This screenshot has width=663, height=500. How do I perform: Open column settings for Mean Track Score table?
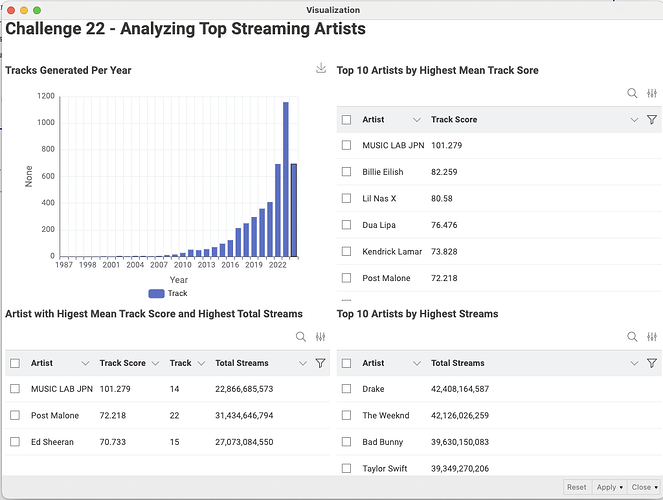click(x=652, y=93)
